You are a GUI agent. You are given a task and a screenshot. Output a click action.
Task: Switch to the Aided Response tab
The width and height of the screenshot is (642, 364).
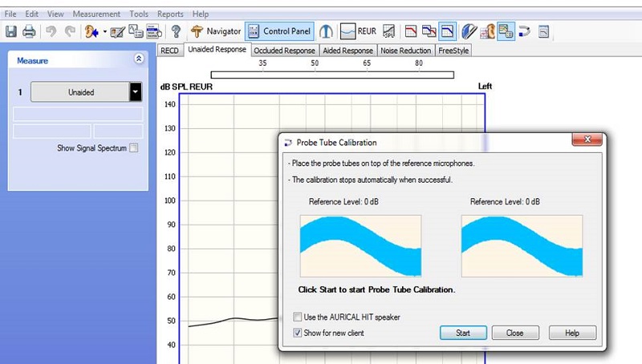347,51
